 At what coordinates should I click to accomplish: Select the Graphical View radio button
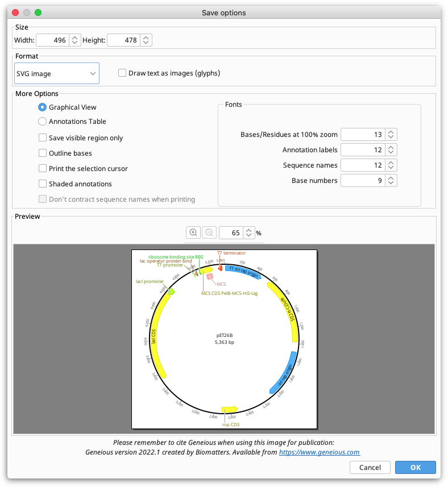click(x=42, y=107)
